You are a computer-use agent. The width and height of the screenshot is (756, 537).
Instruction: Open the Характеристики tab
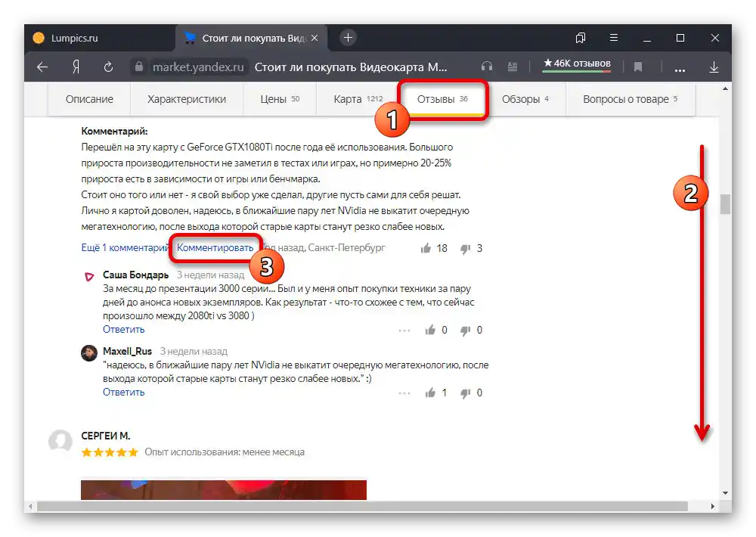187,99
